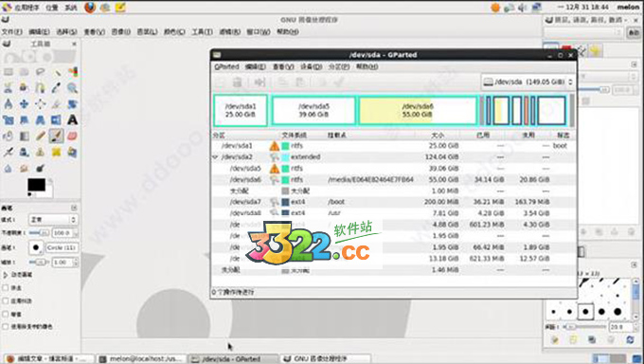This screenshot has width=644, height=364.
Task: Select the Blend gradient tool
Action: (25, 136)
